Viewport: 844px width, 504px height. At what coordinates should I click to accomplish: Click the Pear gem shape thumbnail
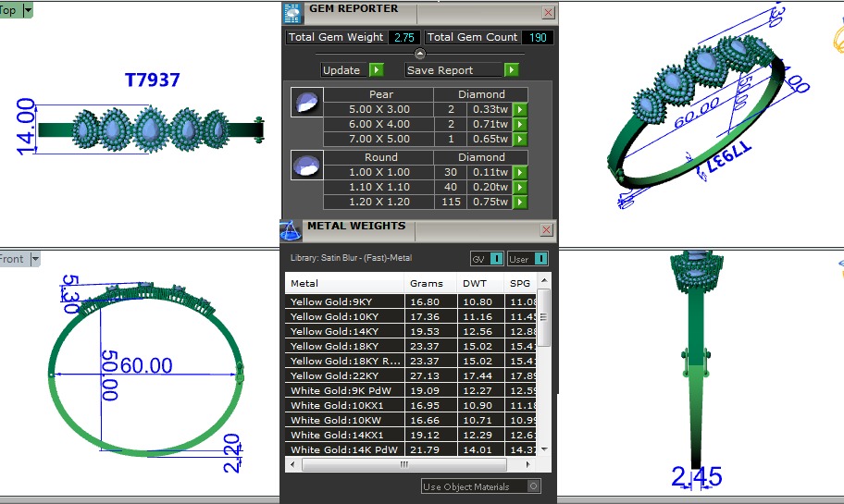coord(302,102)
